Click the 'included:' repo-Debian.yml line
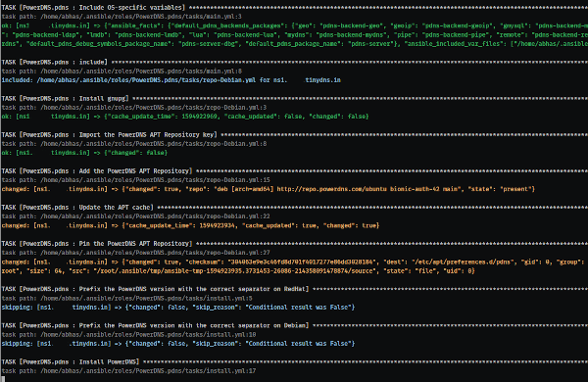The image size is (588, 382). click(x=171, y=80)
